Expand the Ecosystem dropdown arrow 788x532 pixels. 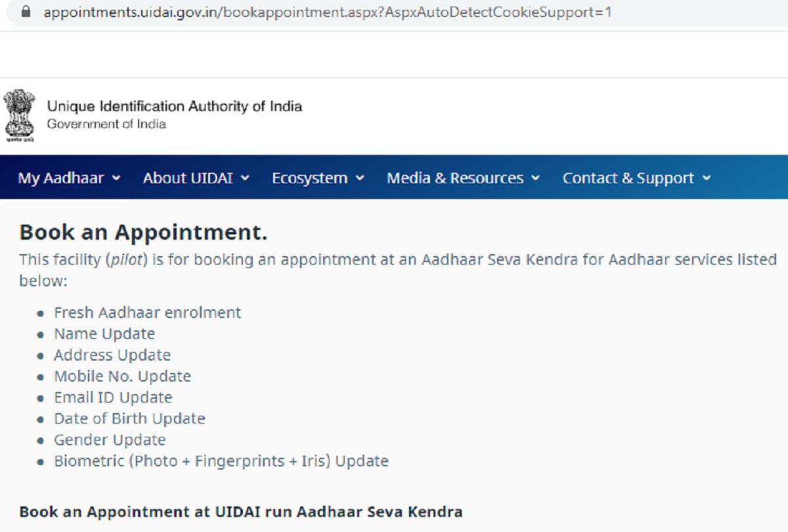[359, 177]
